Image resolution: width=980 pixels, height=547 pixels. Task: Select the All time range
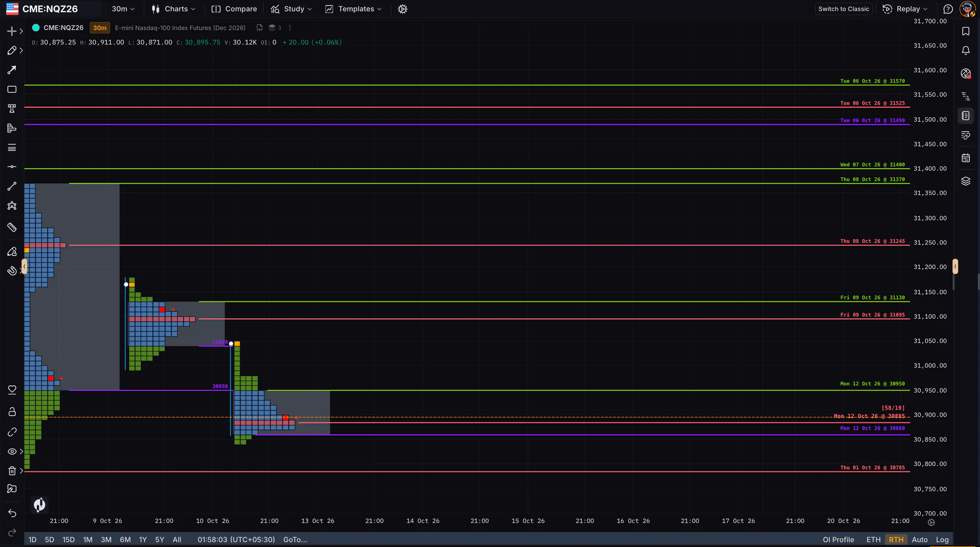click(x=177, y=540)
